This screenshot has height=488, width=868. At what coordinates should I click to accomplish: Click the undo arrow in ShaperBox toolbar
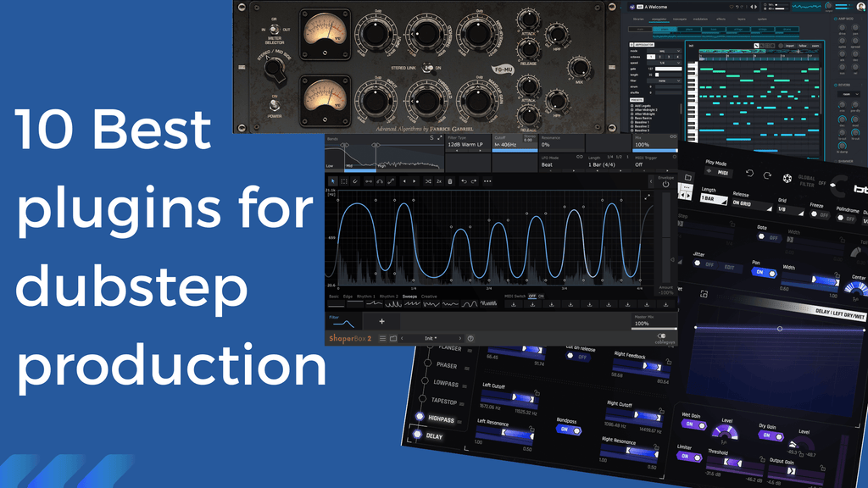[464, 181]
